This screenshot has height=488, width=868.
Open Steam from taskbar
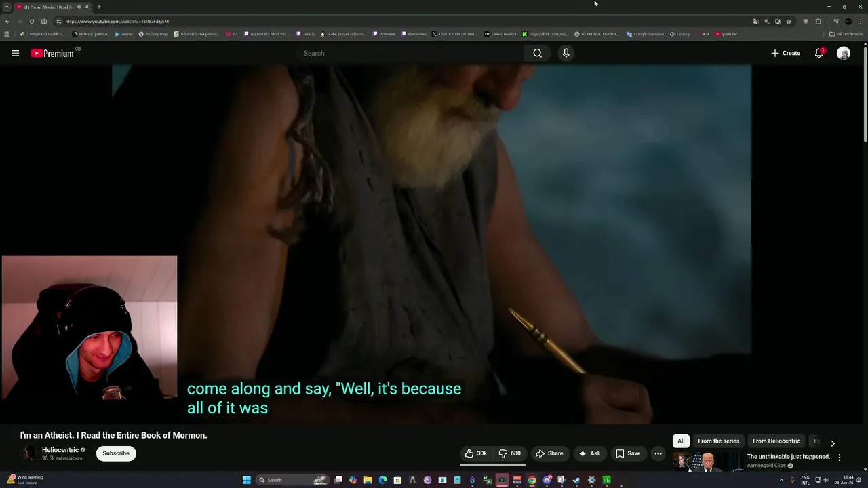(x=576, y=480)
